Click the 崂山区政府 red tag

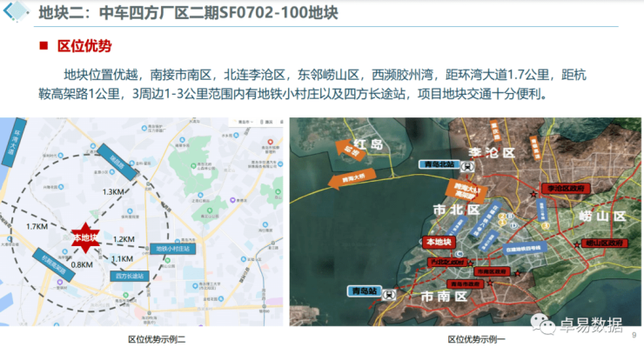point(604,244)
